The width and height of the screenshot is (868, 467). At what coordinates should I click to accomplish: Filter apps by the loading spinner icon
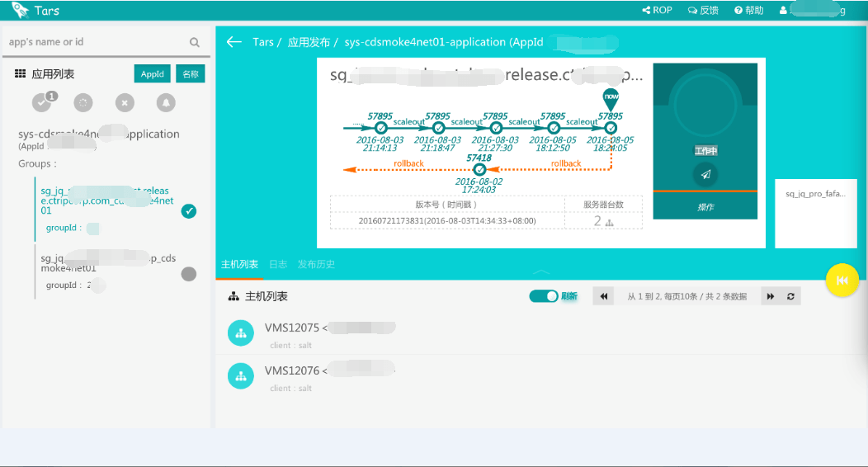point(83,102)
